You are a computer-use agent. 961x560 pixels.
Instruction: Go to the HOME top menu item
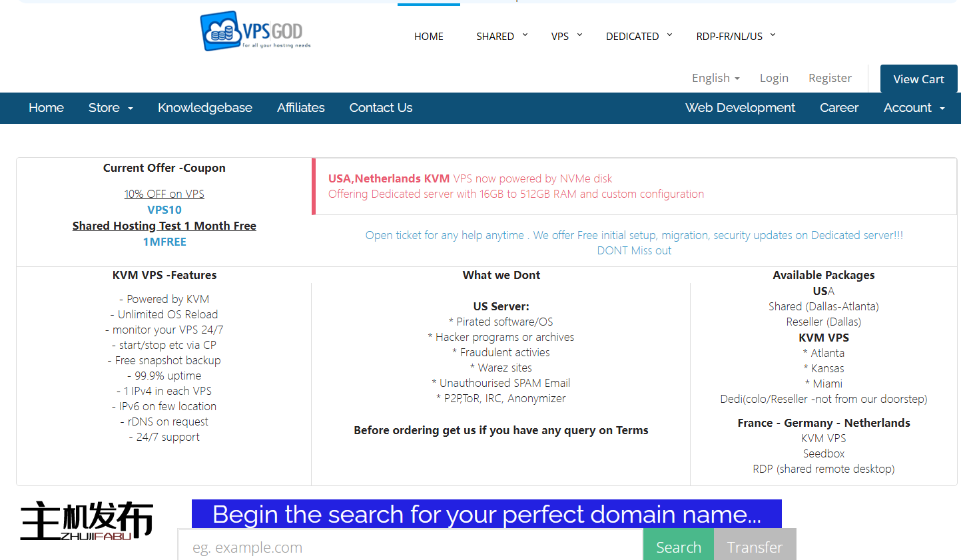428,36
